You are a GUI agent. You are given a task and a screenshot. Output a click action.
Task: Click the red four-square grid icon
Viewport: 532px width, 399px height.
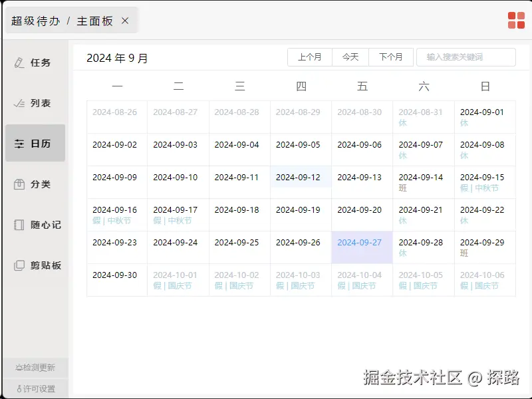coord(516,21)
